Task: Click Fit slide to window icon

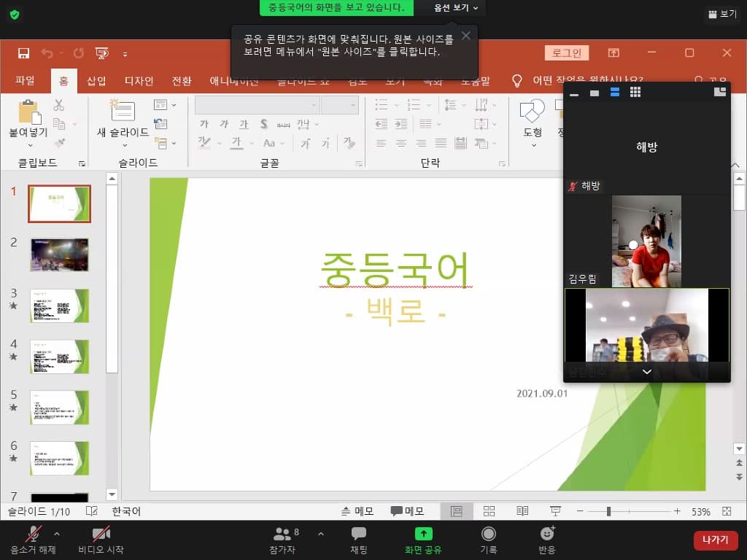Action: pos(727,511)
